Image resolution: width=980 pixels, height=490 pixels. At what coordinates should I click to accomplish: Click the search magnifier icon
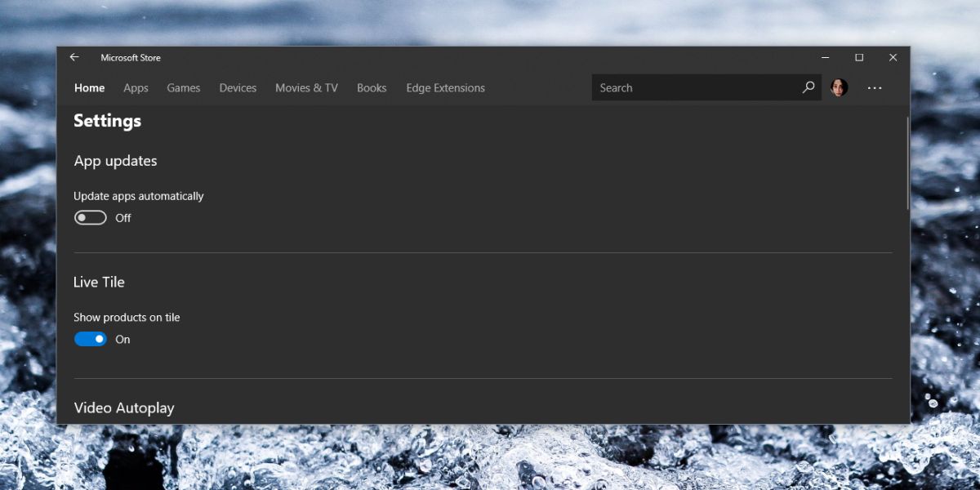click(x=808, y=87)
